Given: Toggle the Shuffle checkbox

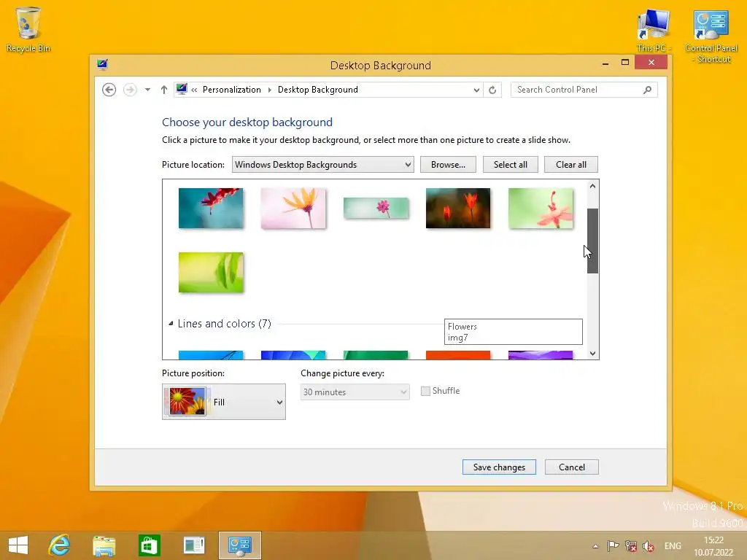Looking at the screenshot, I should (x=425, y=391).
